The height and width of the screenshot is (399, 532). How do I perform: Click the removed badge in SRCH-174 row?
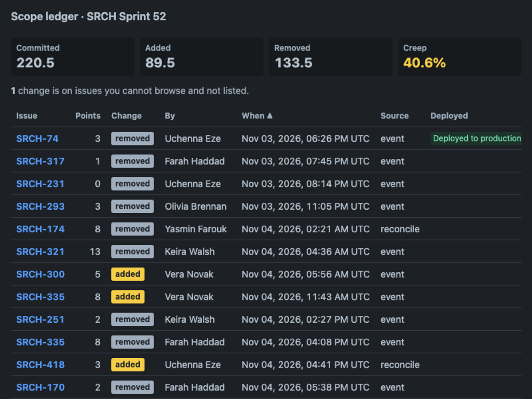click(x=133, y=229)
